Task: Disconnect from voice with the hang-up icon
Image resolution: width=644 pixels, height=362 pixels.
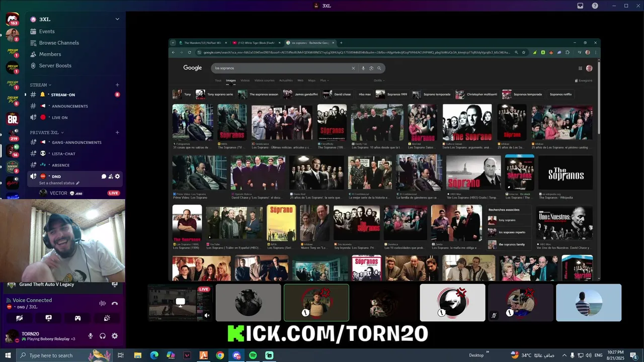Action: click(115, 303)
